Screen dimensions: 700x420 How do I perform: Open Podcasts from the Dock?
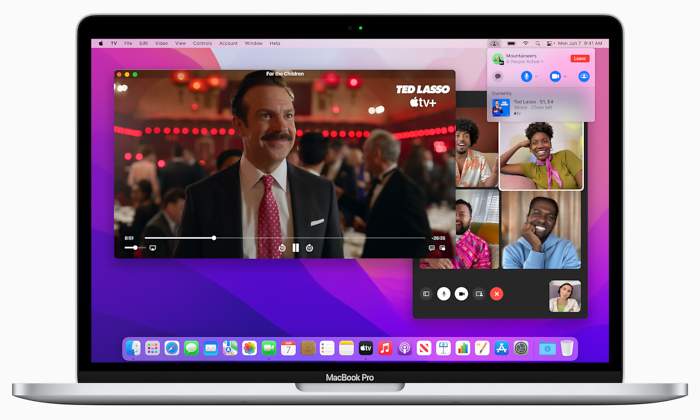click(404, 348)
